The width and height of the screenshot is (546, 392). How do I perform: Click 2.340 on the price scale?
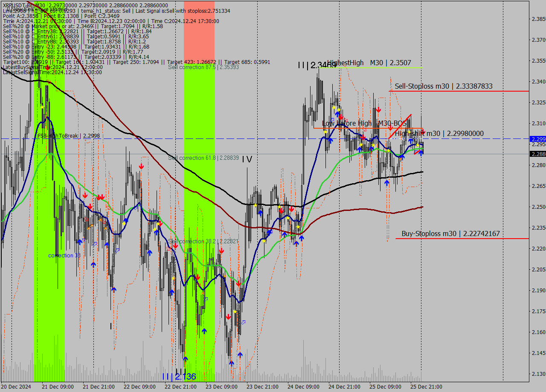pyautogui.click(x=538, y=81)
